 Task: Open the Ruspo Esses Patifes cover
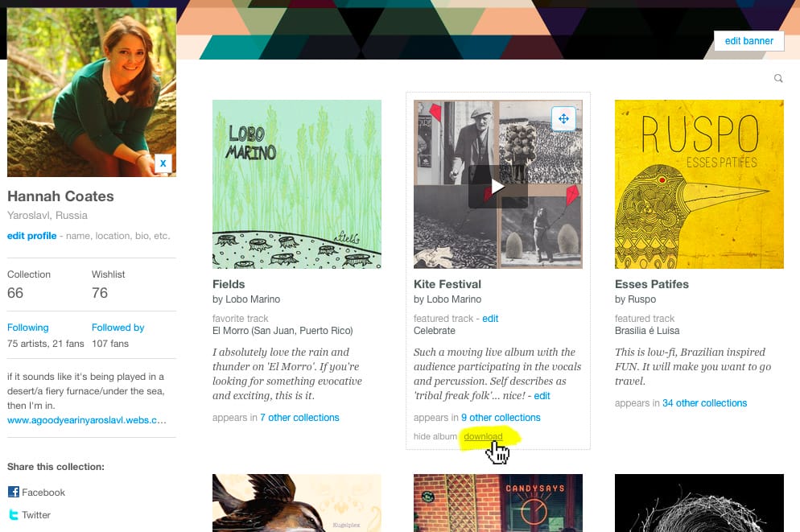699,184
